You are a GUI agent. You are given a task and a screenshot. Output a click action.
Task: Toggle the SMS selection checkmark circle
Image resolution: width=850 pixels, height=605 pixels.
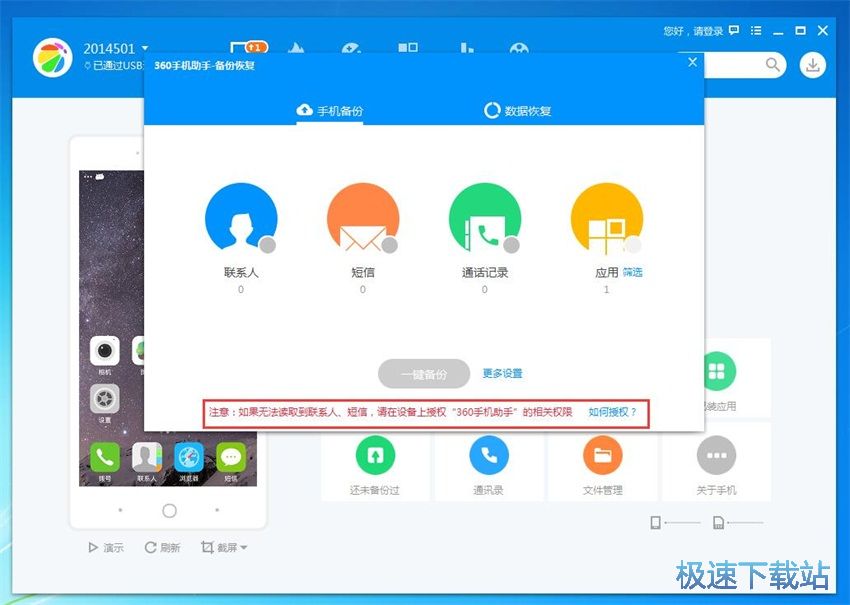tap(389, 245)
